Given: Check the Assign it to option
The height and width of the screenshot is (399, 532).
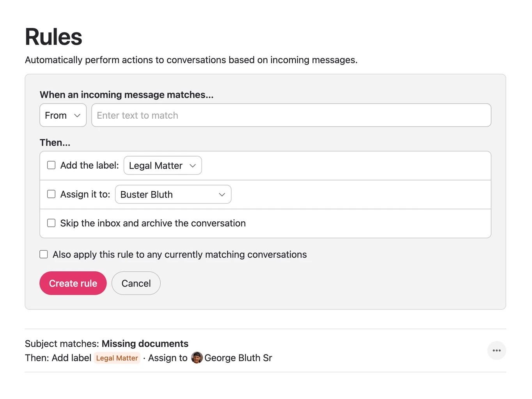Looking at the screenshot, I should coord(51,194).
